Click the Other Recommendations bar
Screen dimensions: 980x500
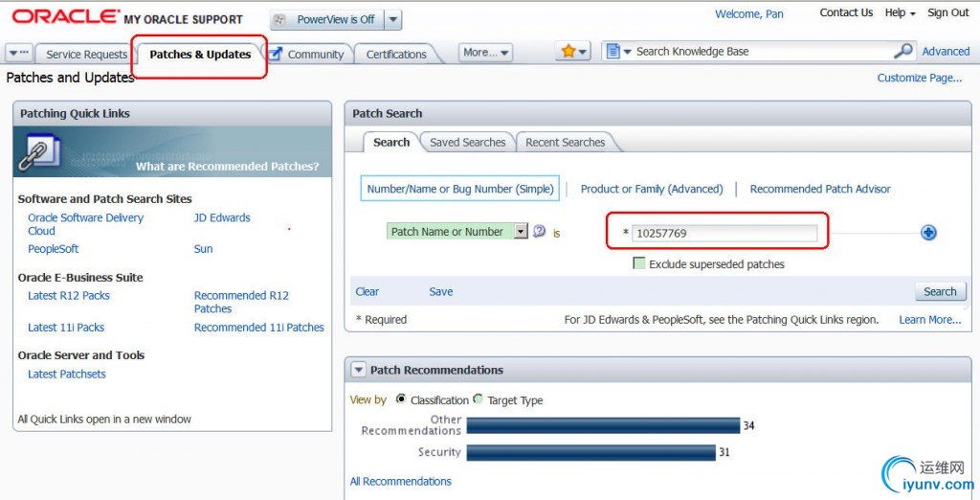(603, 425)
